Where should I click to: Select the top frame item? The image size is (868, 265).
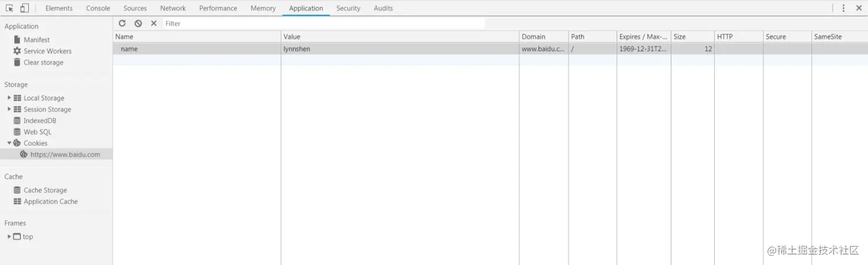[28, 236]
